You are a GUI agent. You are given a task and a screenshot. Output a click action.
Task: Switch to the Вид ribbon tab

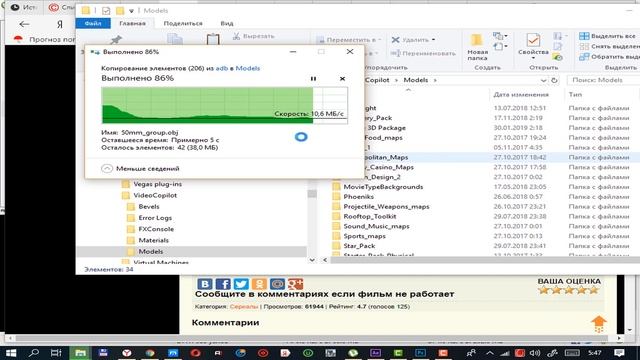(227, 23)
